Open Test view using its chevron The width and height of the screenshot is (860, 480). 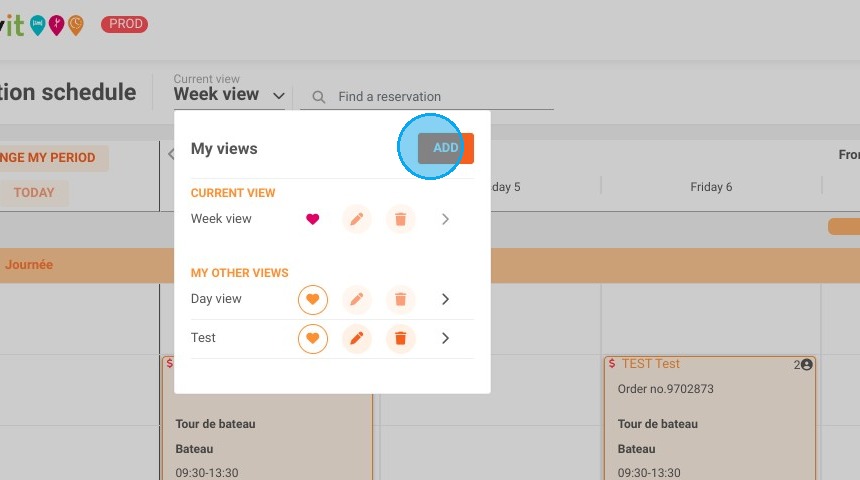point(445,338)
